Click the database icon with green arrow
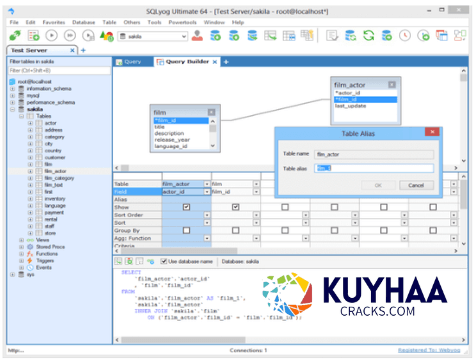Image resolution: width=474 pixels, height=360 pixels. [x=252, y=35]
